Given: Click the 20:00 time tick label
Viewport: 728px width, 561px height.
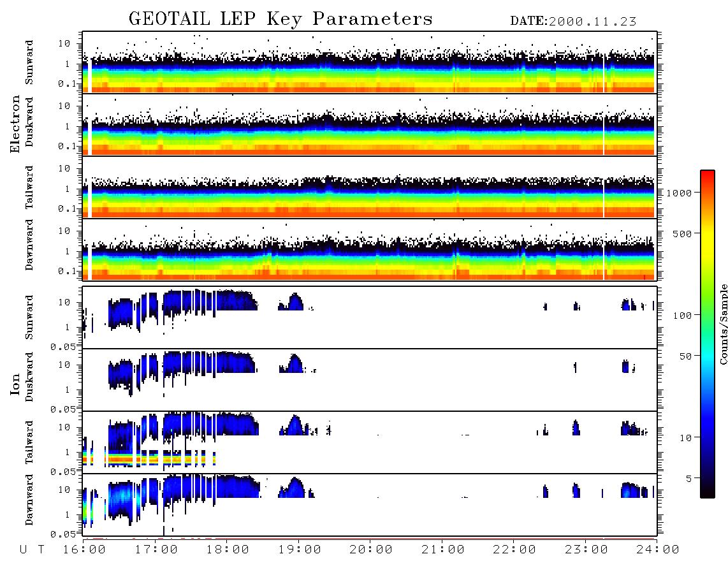Looking at the screenshot, I should (x=371, y=550).
